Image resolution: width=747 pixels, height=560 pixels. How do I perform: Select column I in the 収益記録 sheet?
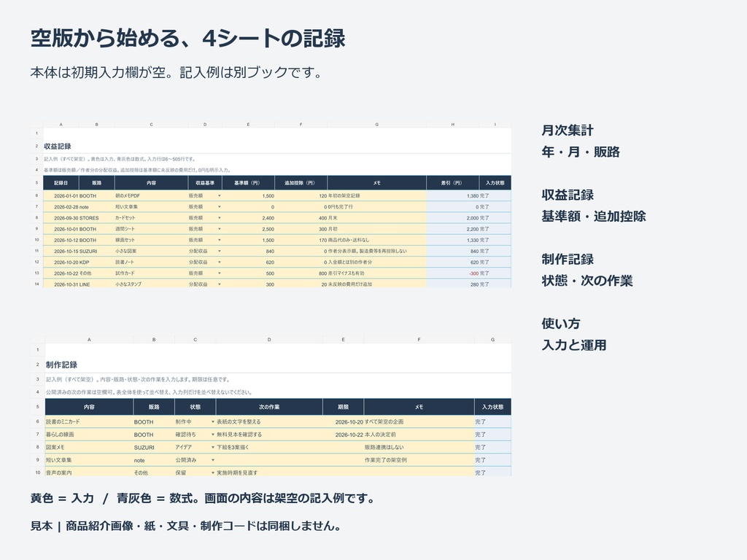pos(495,124)
